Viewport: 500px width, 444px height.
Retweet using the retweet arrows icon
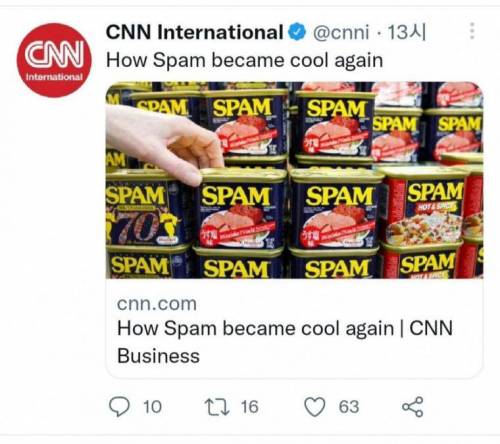[x=217, y=407]
